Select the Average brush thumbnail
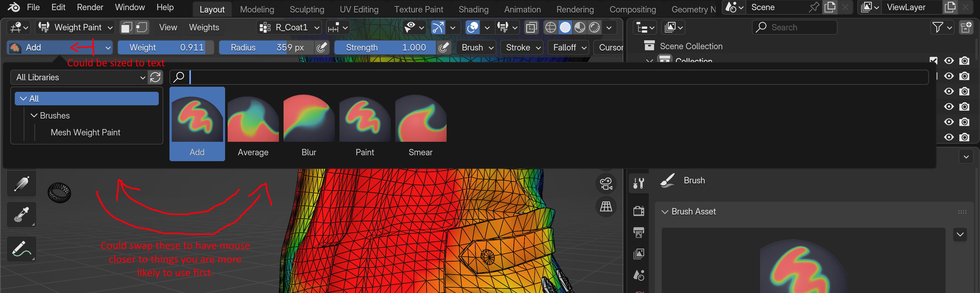 pyautogui.click(x=253, y=124)
